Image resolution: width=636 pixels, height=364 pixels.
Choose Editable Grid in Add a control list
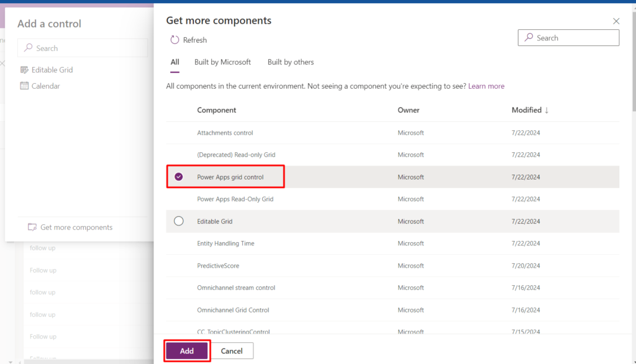pos(52,70)
